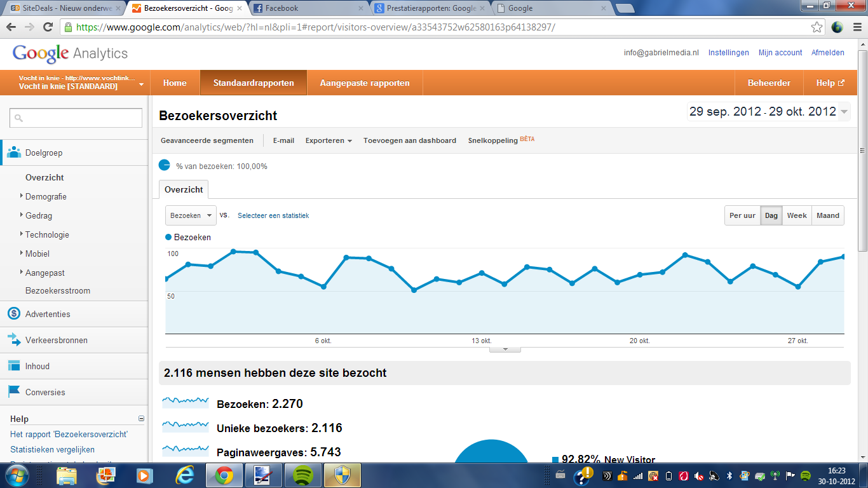Click the 6 okt. data point region on graph

pyautogui.click(x=323, y=287)
